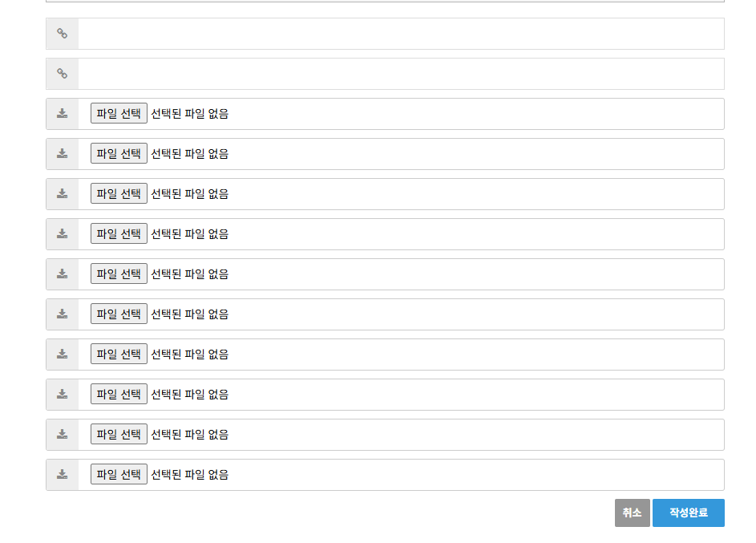Image resolution: width=756 pixels, height=543 pixels.
Task: Click the link icon beside the second link field
Action: (63, 74)
